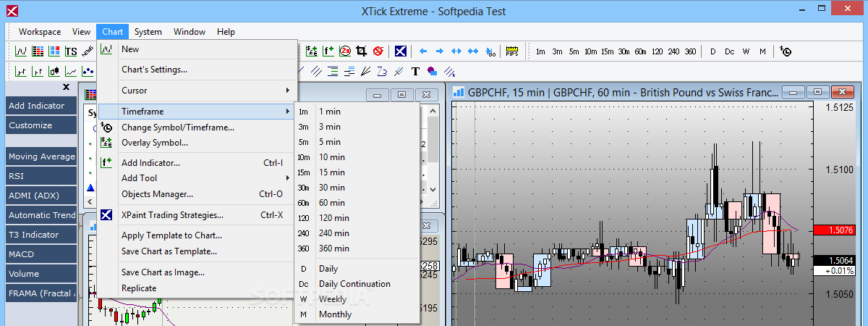Set toolbar timeframe to D
This screenshot has height=326, width=868.
point(712,51)
